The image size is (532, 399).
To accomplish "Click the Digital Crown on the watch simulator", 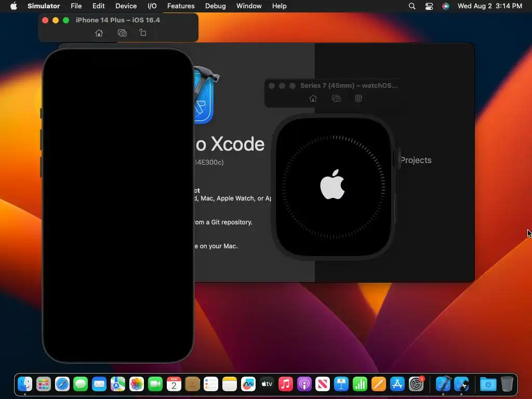I will coord(397,158).
